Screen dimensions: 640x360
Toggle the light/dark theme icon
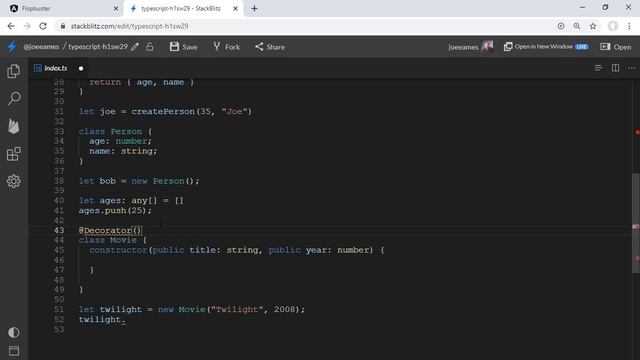click(x=13, y=332)
